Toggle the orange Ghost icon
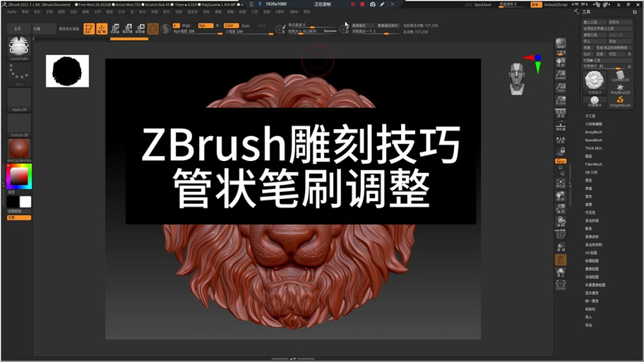 coord(561,260)
